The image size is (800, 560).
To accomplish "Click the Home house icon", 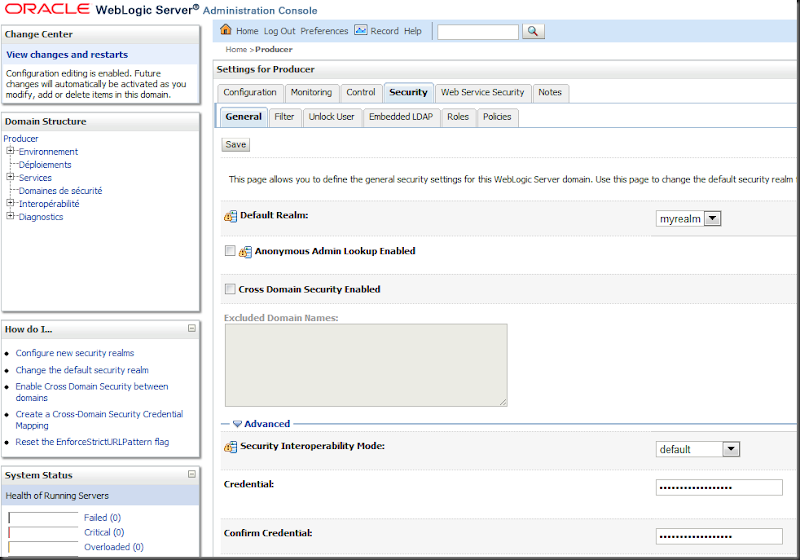I will [226, 30].
